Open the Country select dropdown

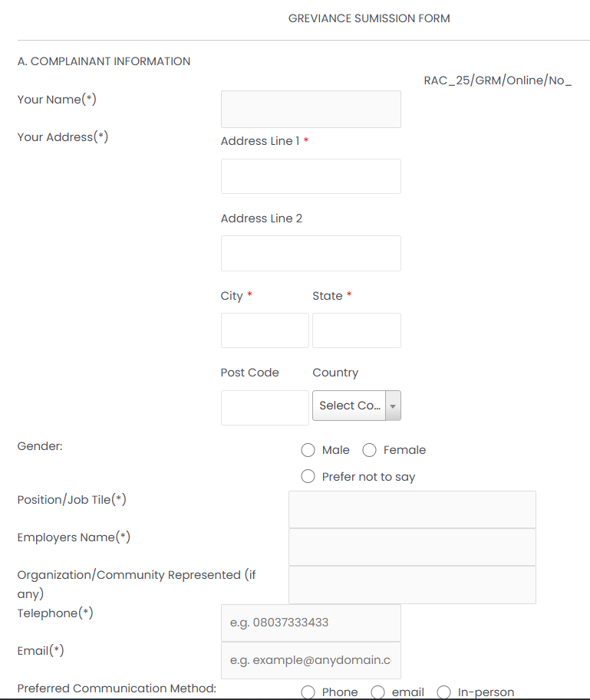350,406
